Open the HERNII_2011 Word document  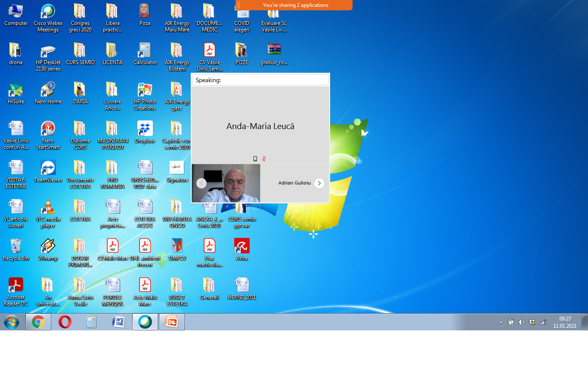[x=242, y=289]
